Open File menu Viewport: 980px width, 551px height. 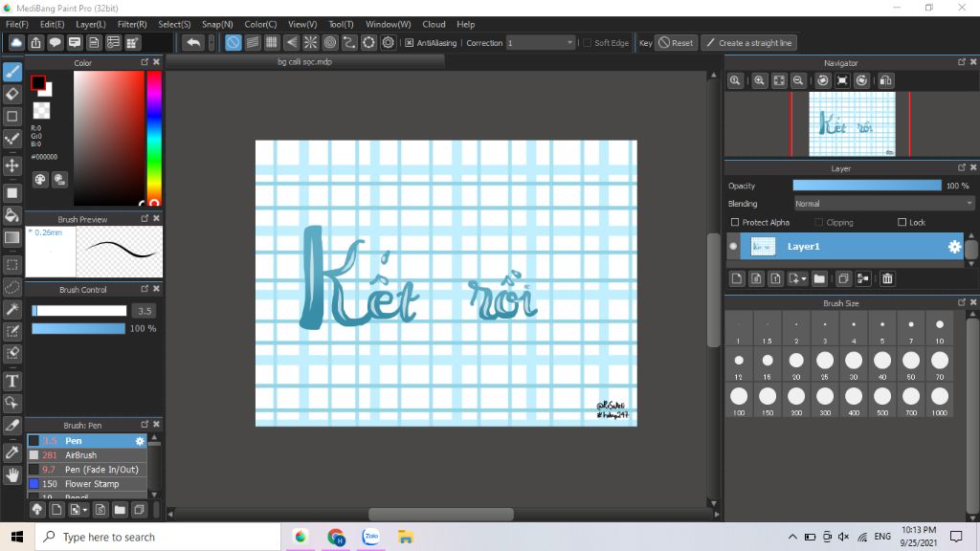click(x=17, y=24)
